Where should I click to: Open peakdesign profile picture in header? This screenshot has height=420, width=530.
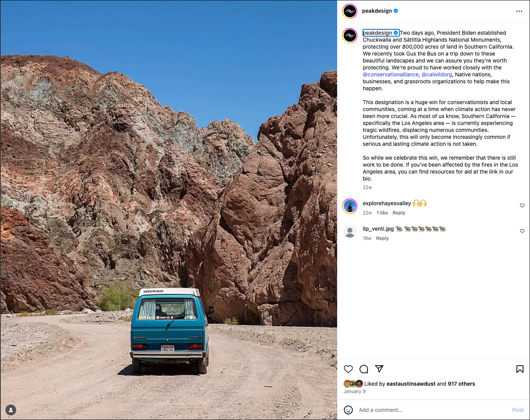click(350, 11)
